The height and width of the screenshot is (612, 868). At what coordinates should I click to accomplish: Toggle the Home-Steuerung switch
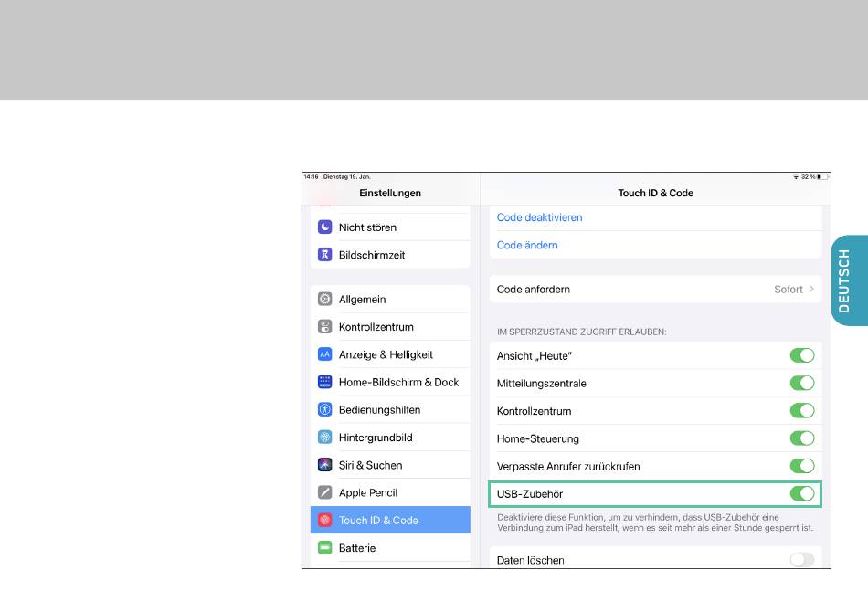click(x=802, y=438)
